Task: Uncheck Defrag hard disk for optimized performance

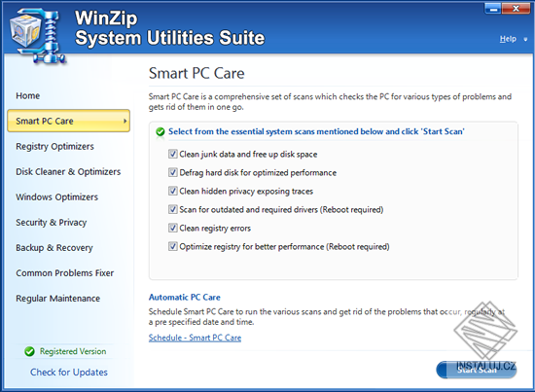Action: (x=173, y=172)
